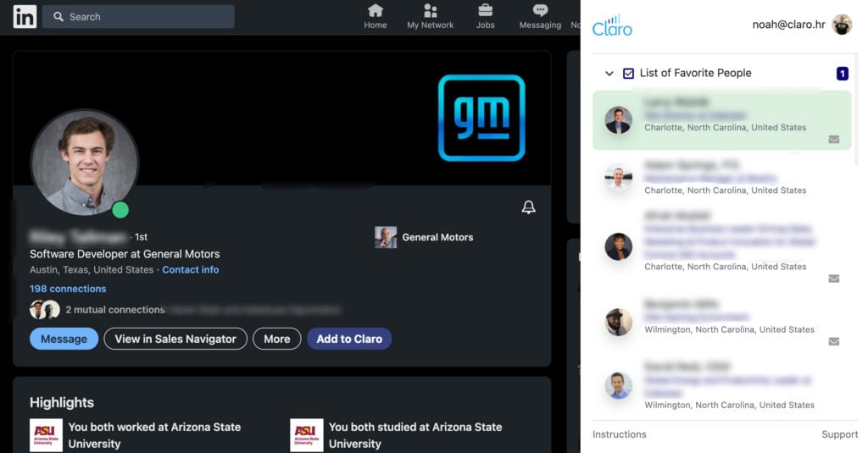Open My Network in the navigation bar

coord(430,17)
